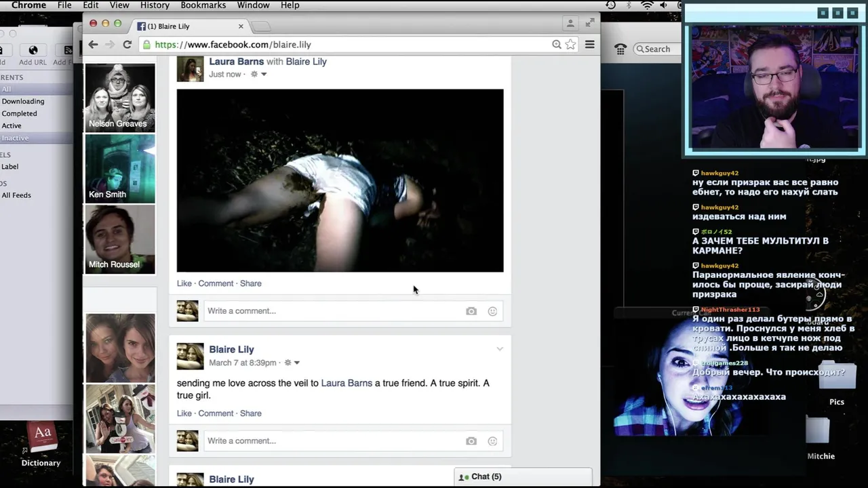Select Active in background window sidebar
868x488 pixels.
click(x=12, y=126)
